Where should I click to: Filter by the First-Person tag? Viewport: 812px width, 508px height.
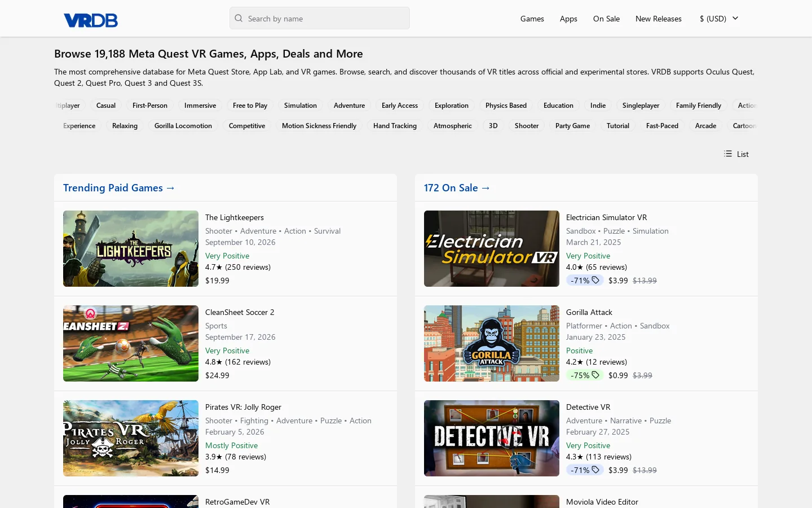[150, 106]
